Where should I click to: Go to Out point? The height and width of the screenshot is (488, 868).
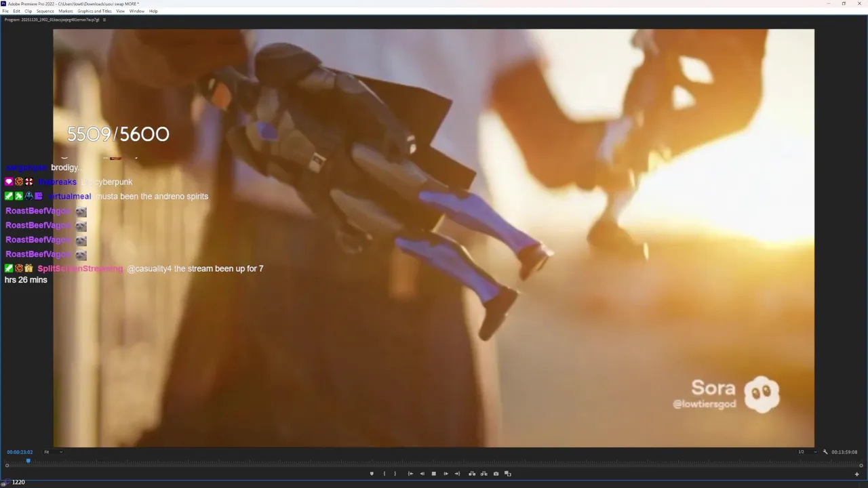pos(457,474)
